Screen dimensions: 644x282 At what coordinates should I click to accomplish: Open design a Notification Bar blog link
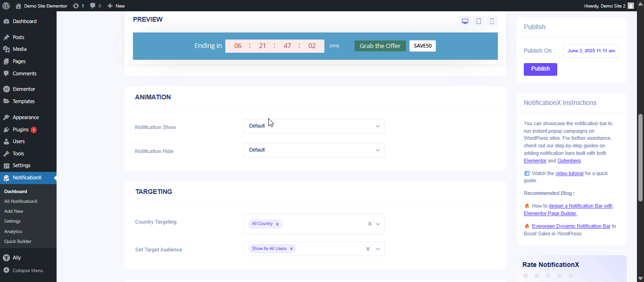(568, 209)
